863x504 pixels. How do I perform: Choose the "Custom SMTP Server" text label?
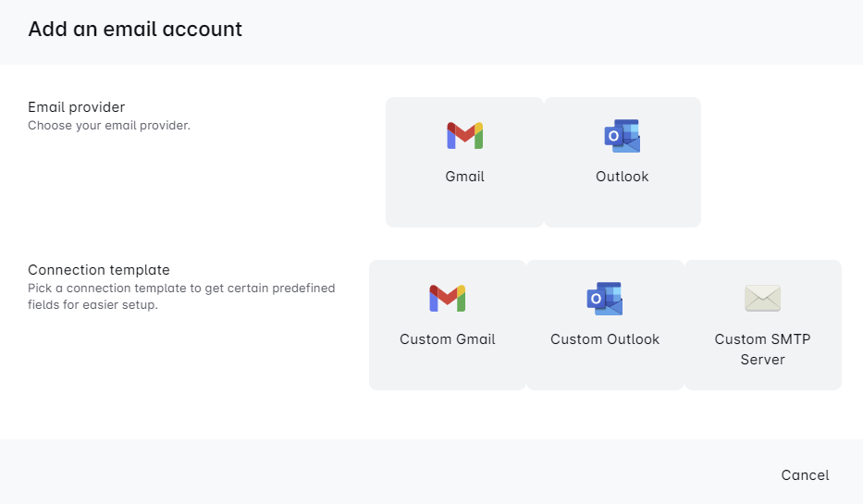762,350
